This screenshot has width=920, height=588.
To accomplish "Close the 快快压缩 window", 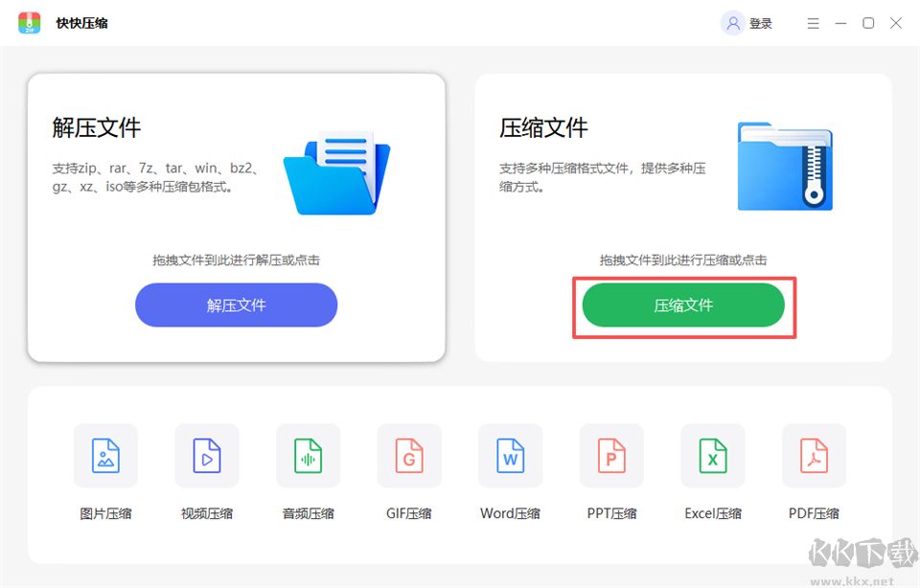I will tap(896, 23).
